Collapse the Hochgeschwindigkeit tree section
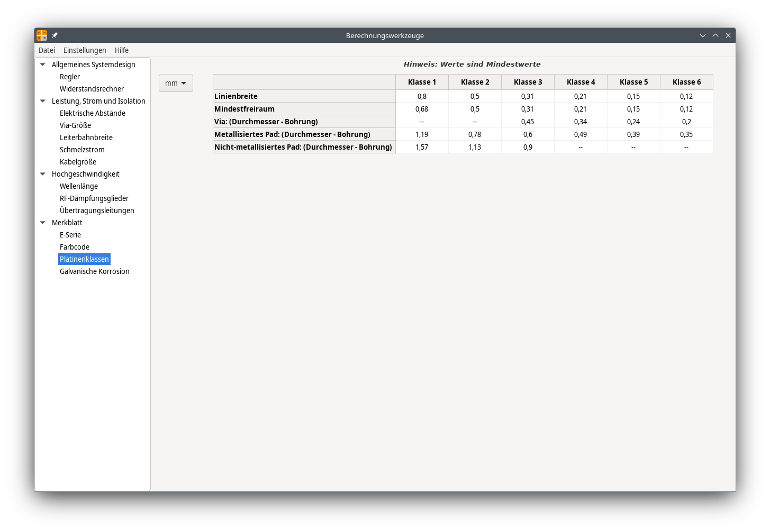This screenshot has height=532, width=770. [43, 174]
